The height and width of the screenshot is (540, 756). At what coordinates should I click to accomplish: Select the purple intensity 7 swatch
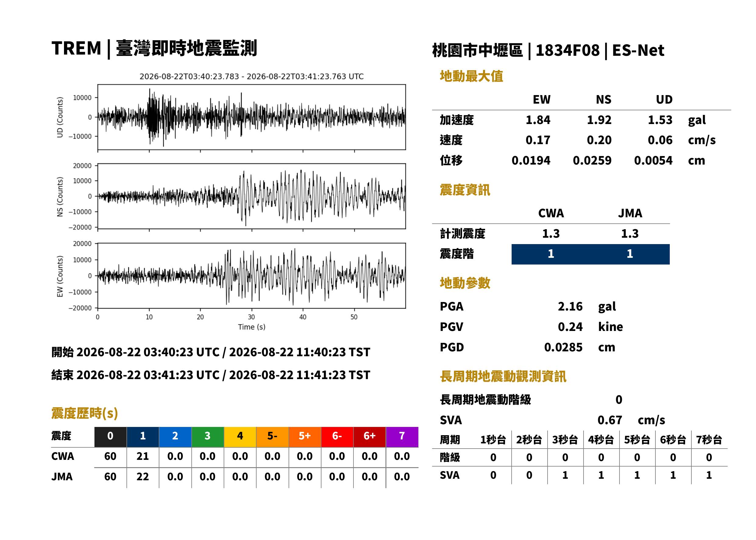pyautogui.click(x=402, y=437)
